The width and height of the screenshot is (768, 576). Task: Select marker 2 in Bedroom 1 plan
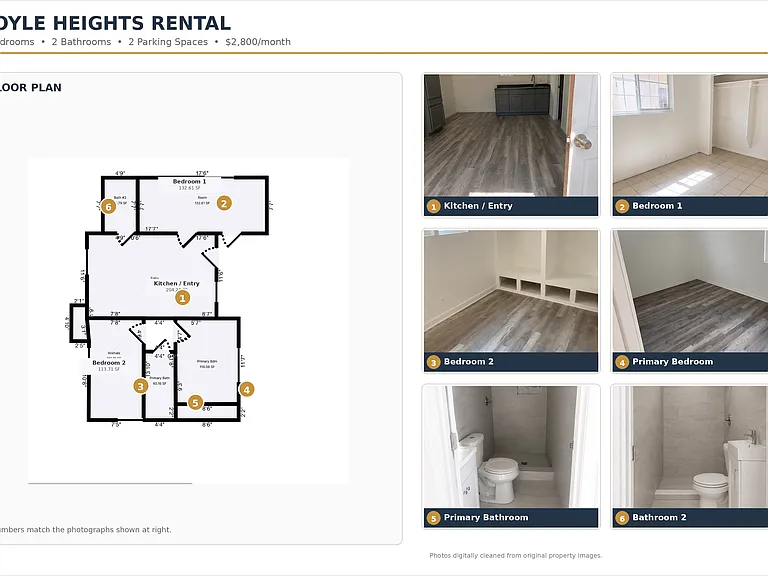click(x=224, y=203)
